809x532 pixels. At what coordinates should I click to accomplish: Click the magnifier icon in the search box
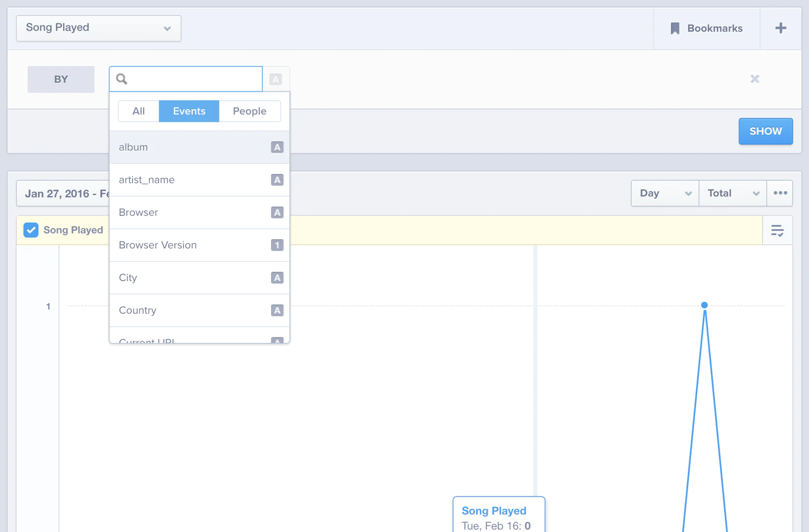pyautogui.click(x=122, y=79)
